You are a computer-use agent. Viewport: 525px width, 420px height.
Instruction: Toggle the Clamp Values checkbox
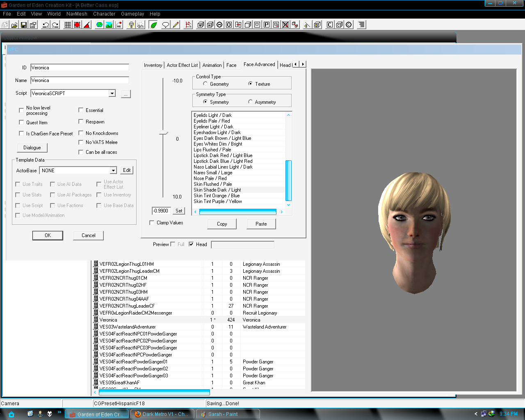click(x=152, y=223)
